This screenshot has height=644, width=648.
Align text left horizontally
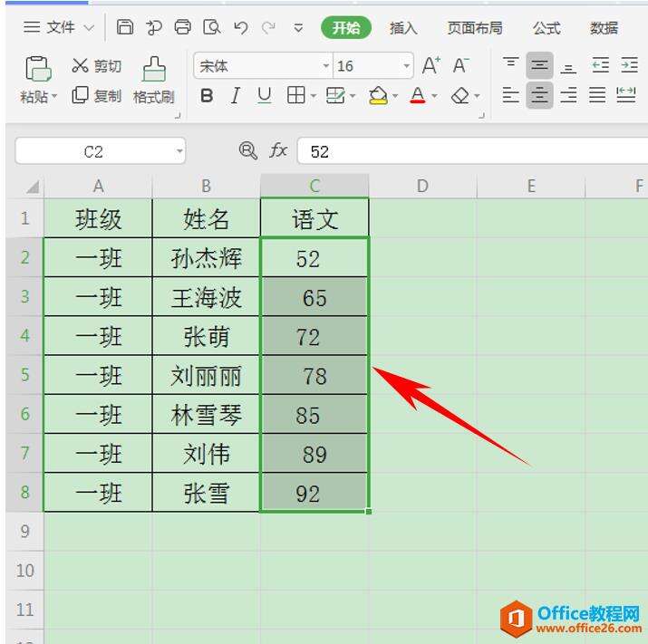point(511,95)
